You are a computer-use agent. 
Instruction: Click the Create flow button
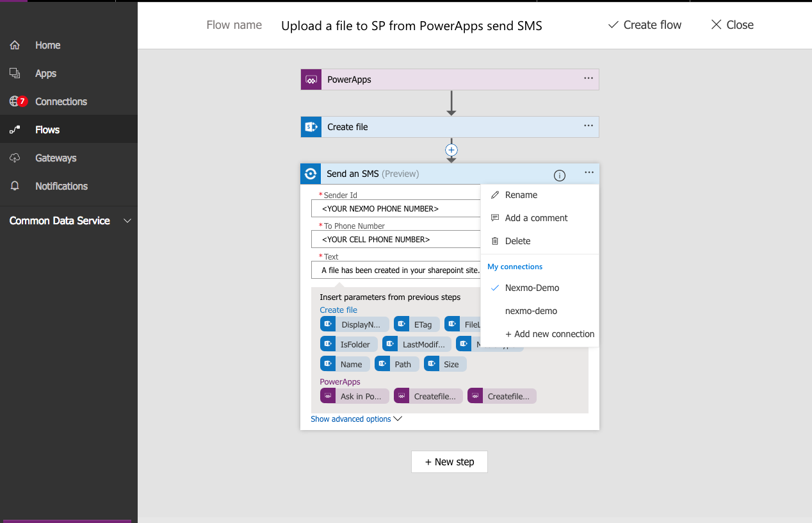point(644,25)
